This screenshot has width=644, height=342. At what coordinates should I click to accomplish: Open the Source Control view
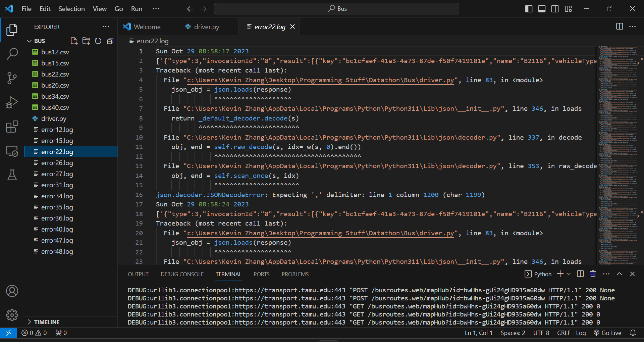12,78
